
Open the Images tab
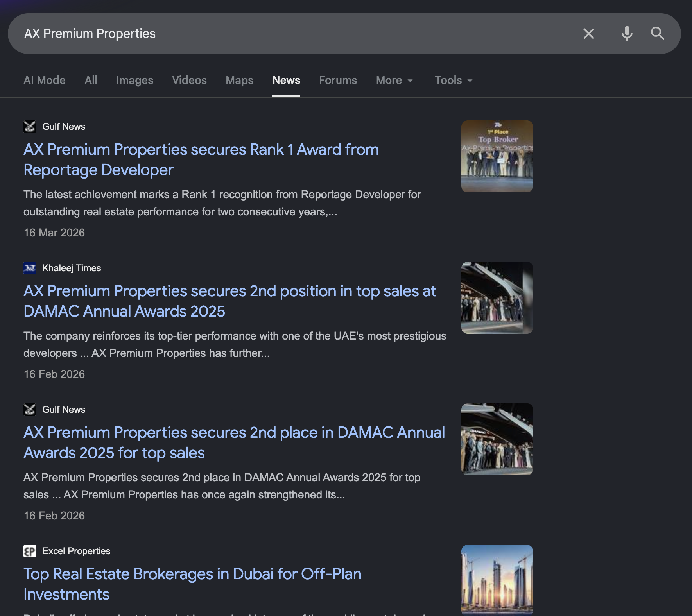pyautogui.click(x=135, y=80)
